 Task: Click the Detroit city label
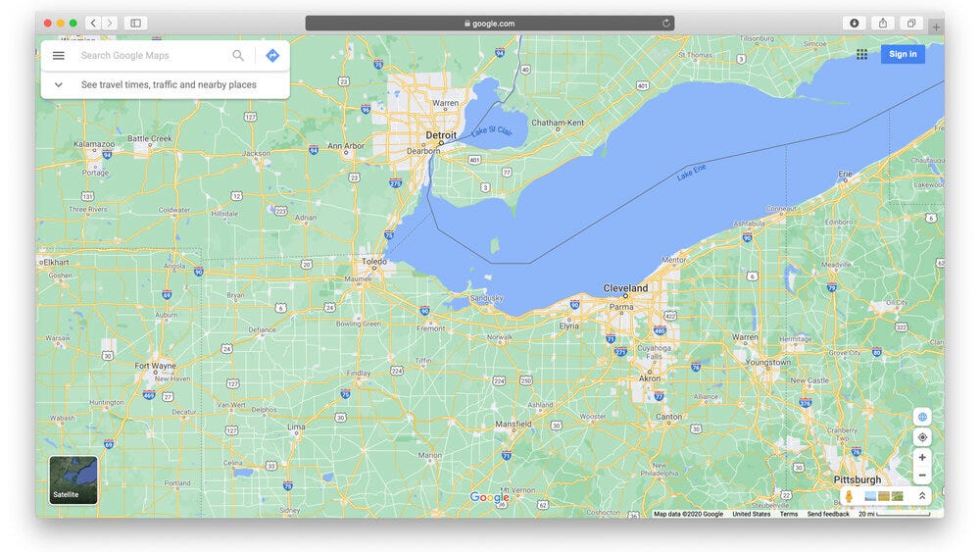pos(441,135)
